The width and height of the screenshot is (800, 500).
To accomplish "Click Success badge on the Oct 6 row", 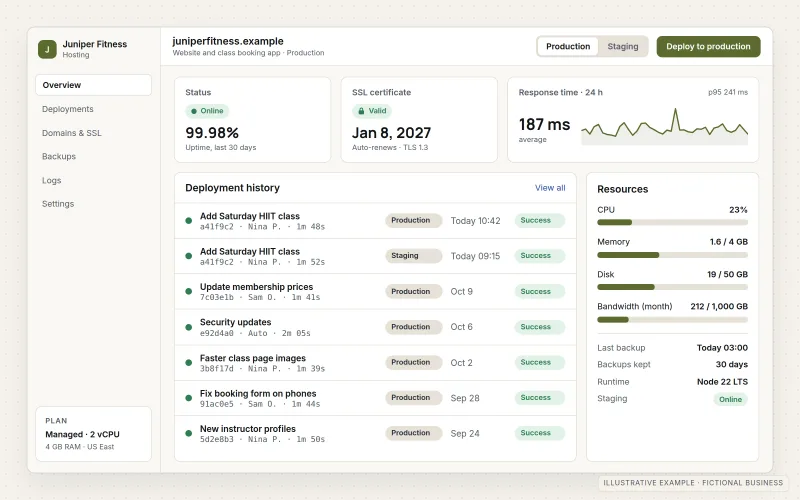I will pos(539,327).
